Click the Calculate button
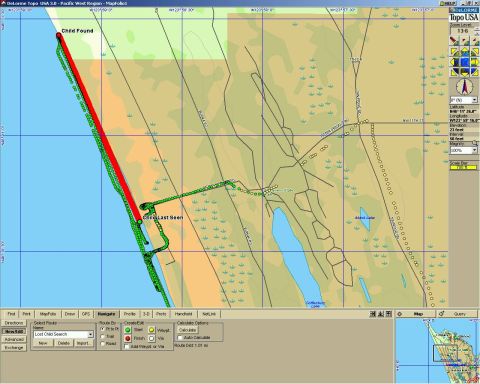Image resolution: width=480 pixels, height=384 pixels. (187, 330)
